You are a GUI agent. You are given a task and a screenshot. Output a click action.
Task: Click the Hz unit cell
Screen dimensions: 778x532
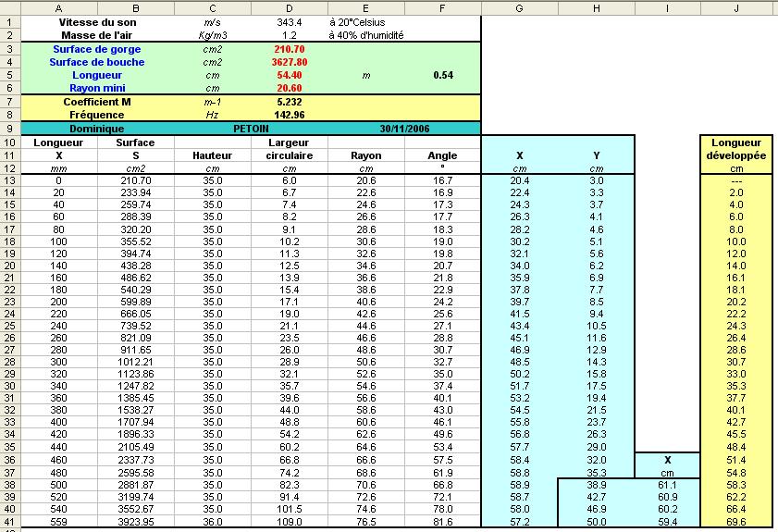coord(213,115)
